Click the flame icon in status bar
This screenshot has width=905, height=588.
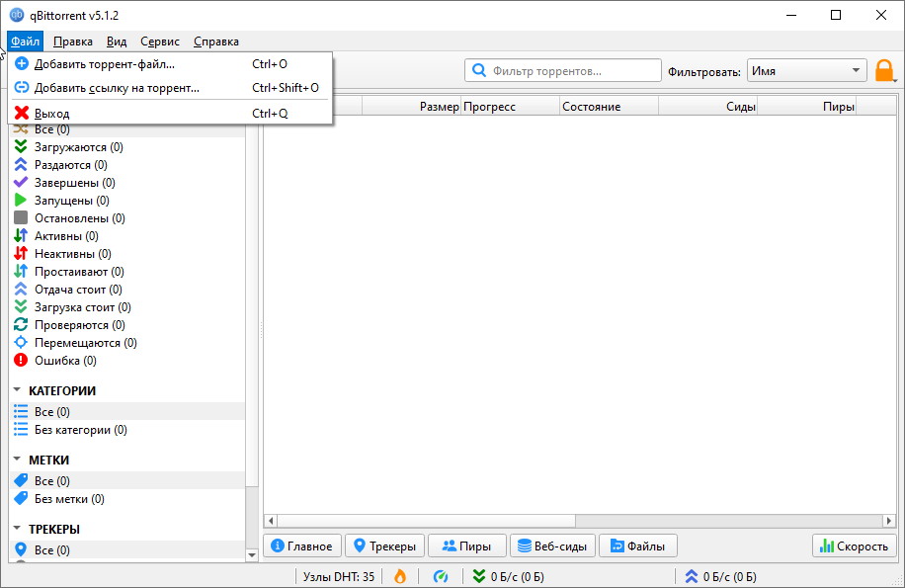coord(400,576)
